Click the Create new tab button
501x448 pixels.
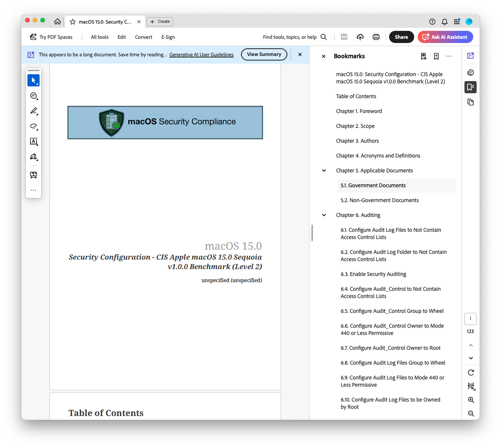[x=160, y=22]
